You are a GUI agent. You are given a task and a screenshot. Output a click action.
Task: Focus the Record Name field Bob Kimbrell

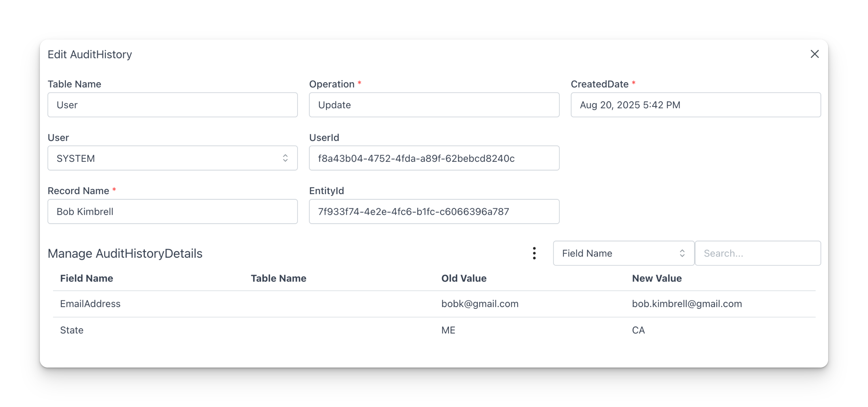[x=173, y=211]
